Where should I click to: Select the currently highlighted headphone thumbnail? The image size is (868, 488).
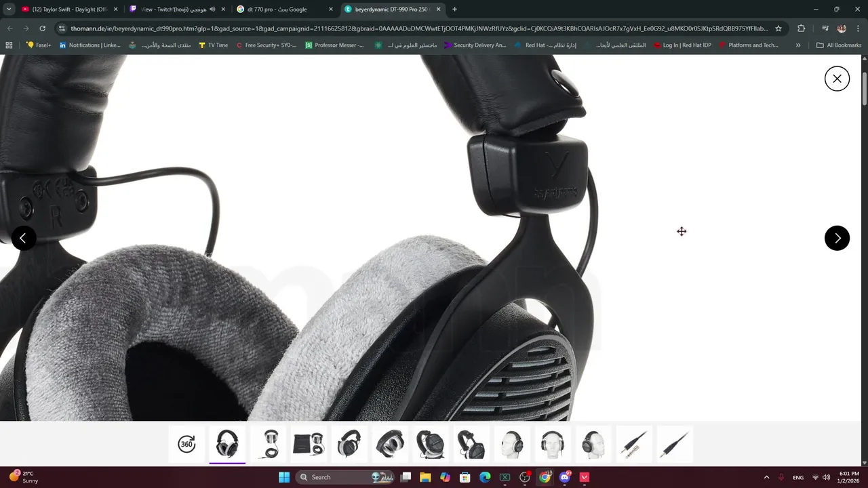pos(227,444)
